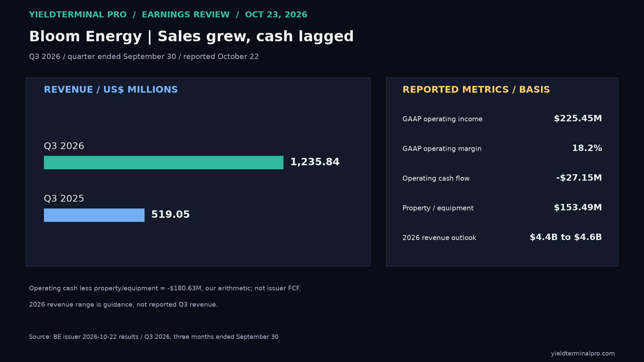This screenshot has height=362, width=644.
Task: Click the Q3 2025 bar label
Action: pos(64,198)
